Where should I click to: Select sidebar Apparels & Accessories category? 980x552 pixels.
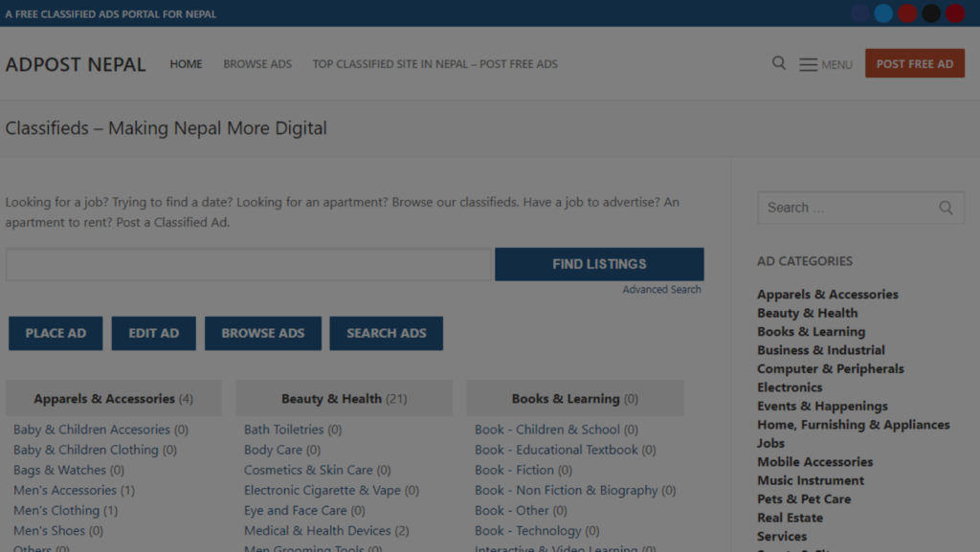click(828, 294)
